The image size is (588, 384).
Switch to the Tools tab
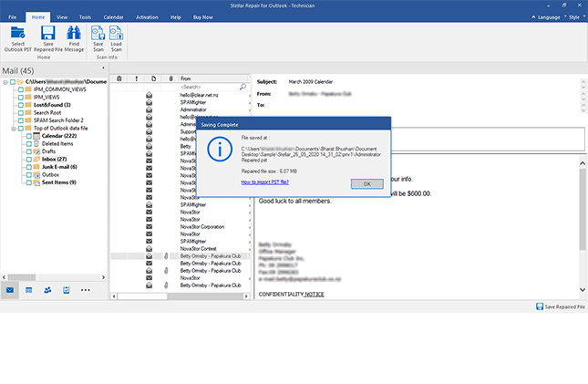click(x=85, y=17)
